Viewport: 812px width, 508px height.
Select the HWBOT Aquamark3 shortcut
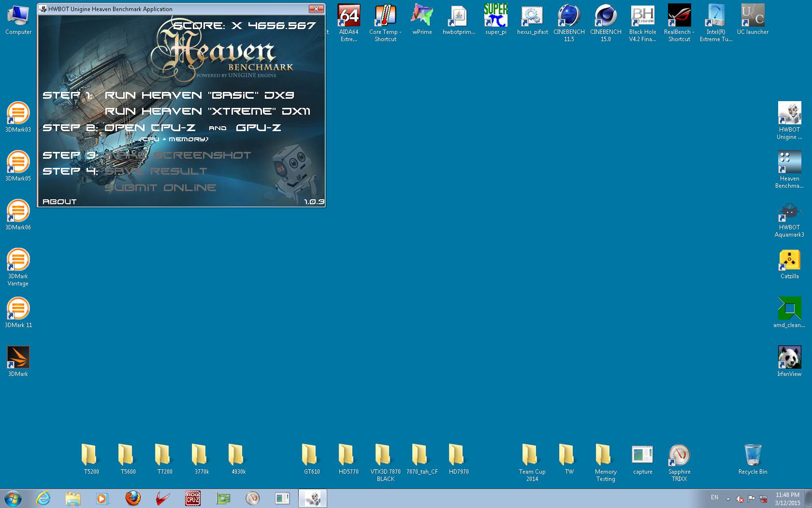click(790, 218)
